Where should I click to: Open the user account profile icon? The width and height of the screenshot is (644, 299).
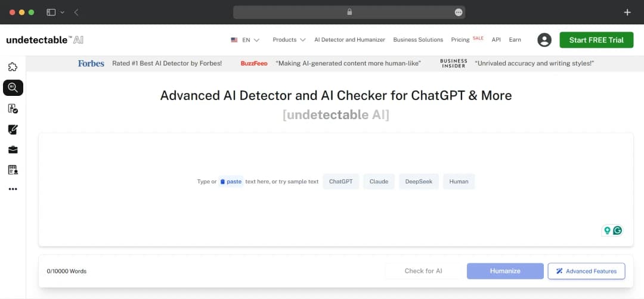544,40
